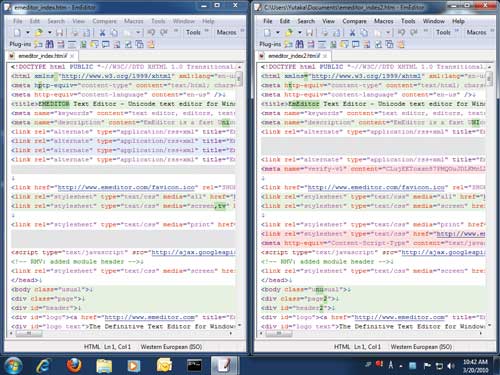Click New file icon in emeditor_index2.htm window
500x375 pixels.
tap(267, 32)
